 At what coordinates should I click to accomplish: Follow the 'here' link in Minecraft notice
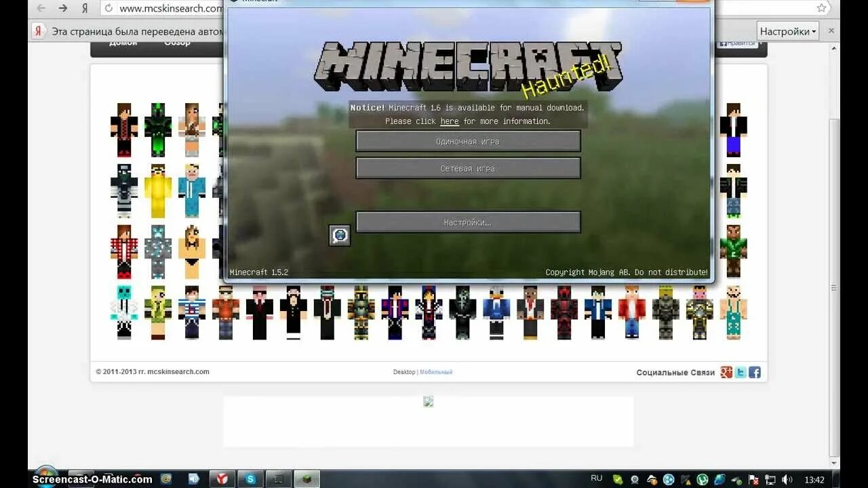[450, 121]
